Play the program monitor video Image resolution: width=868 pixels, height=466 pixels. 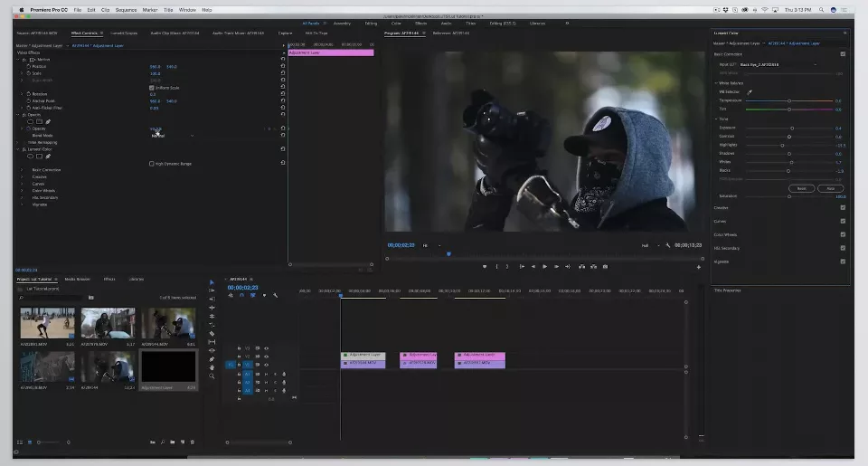click(x=544, y=267)
